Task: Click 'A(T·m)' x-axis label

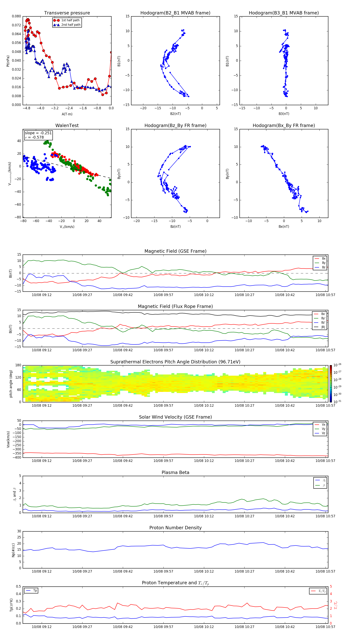Action: click(67, 114)
